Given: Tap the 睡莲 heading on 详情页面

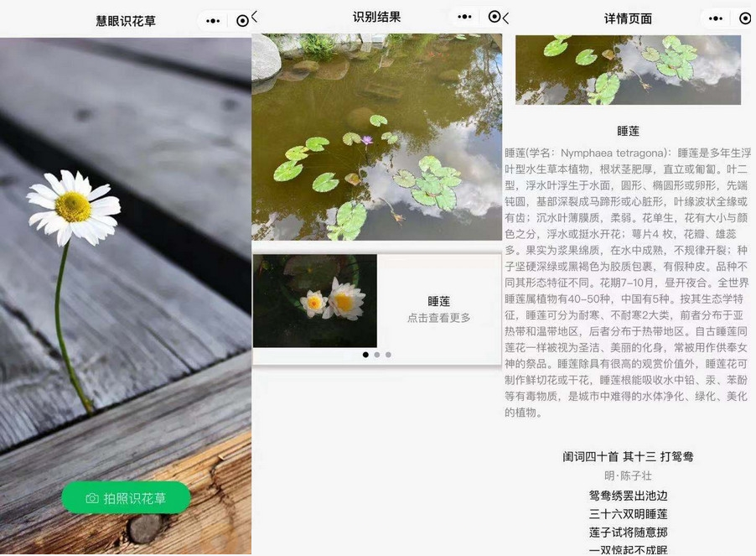Looking at the screenshot, I should 629,131.
